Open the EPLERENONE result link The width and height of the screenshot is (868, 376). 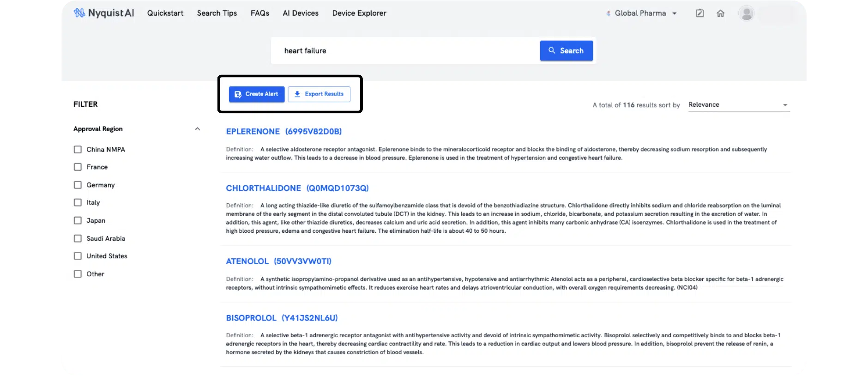[283, 132]
